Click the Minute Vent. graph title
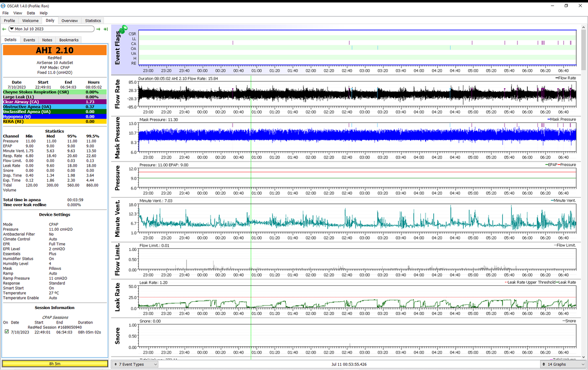 click(x=118, y=218)
